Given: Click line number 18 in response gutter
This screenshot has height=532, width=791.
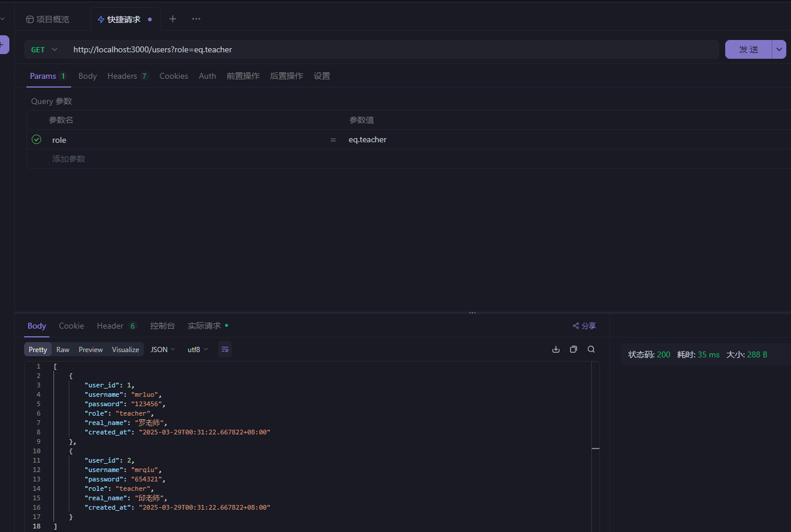Looking at the screenshot, I should point(36,526).
